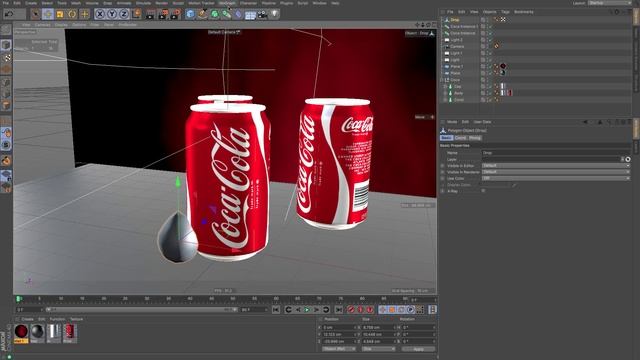Click the Plane 1 red material tag
The width and height of the screenshot is (640, 360).
[503, 66]
